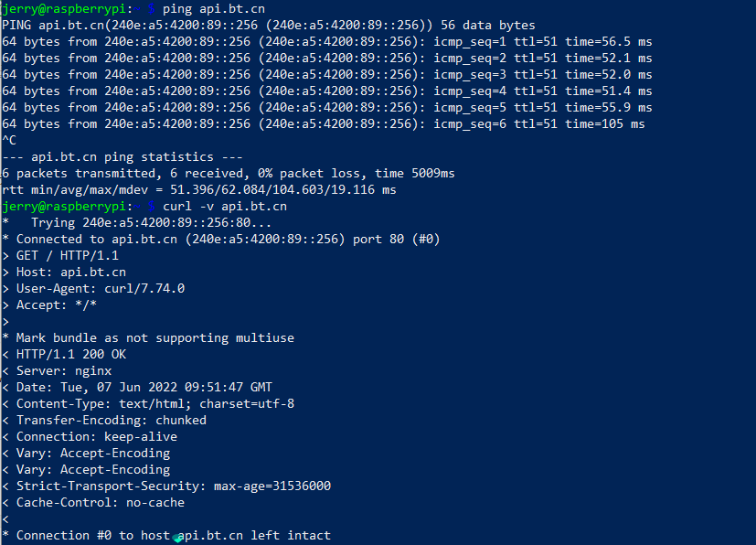Click the Strict-Transport-Security header line
Image resolution: width=756 pixels, height=545 pixels.
[x=174, y=486]
